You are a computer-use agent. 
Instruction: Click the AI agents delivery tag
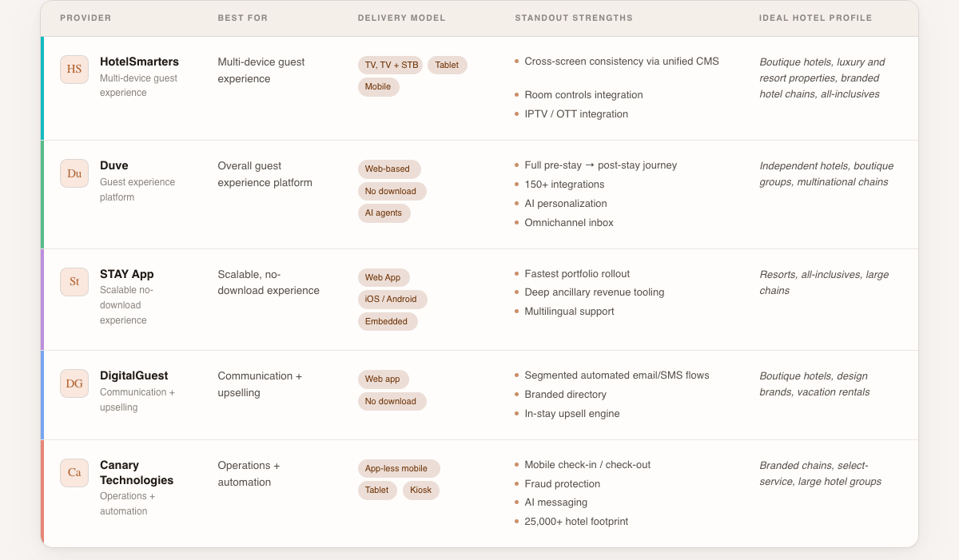[x=384, y=213]
